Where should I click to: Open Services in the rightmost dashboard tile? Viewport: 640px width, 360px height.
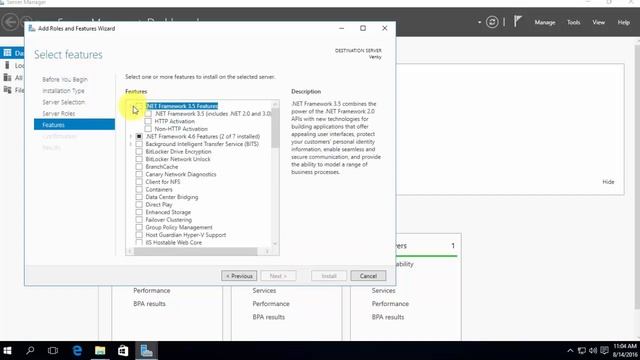(x=383, y=291)
